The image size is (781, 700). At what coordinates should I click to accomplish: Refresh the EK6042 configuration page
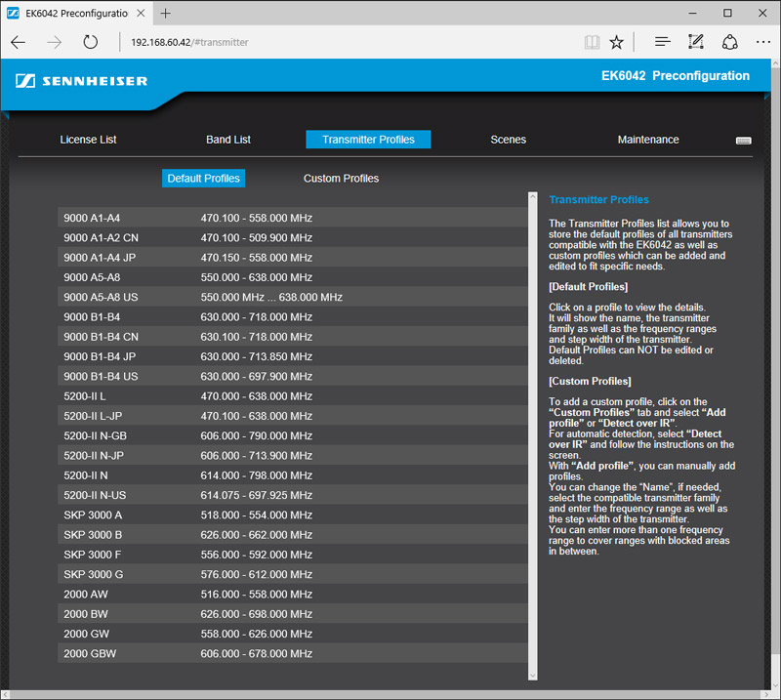tap(92, 42)
